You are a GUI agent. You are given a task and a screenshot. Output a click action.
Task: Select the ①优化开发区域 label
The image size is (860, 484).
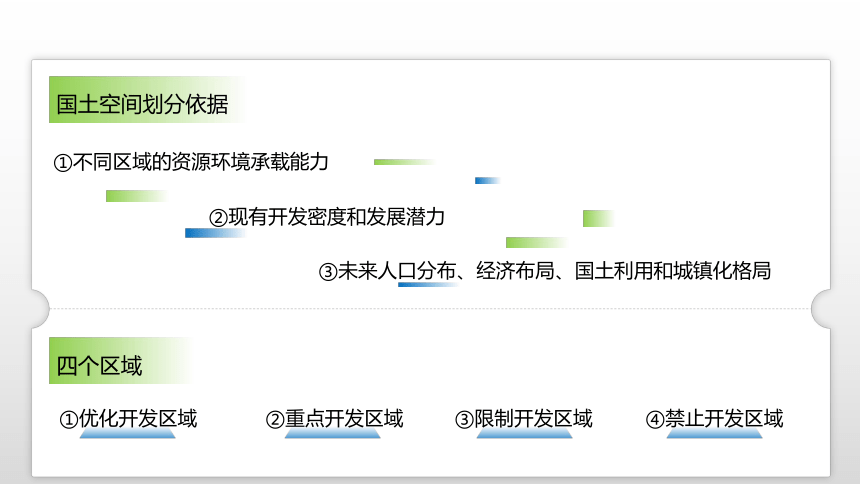[x=128, y=419]
